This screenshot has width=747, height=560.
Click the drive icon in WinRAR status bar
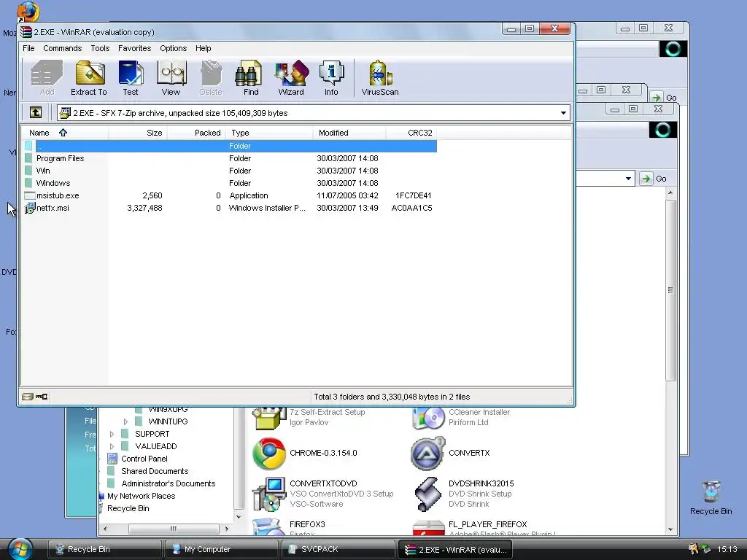coord(28,396)
